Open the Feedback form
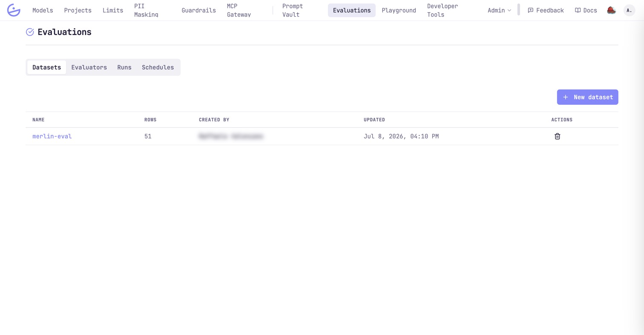 [x=546, y=10]
